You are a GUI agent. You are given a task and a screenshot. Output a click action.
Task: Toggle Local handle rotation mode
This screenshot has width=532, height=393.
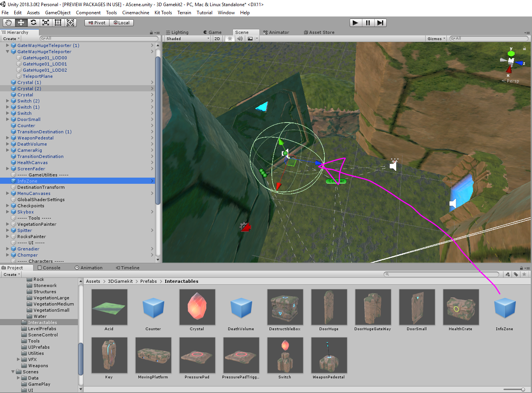(x=121, y=23)
